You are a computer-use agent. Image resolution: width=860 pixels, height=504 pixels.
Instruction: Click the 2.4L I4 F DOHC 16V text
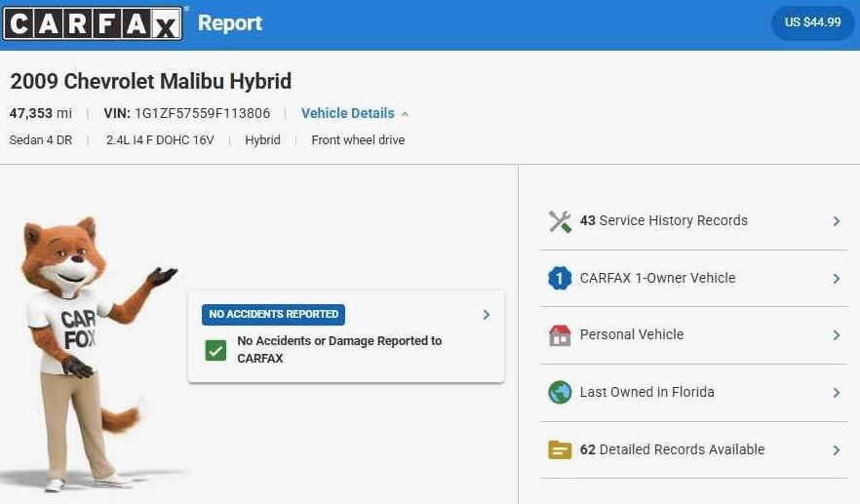pyautogui.click(x=160, y=139)
